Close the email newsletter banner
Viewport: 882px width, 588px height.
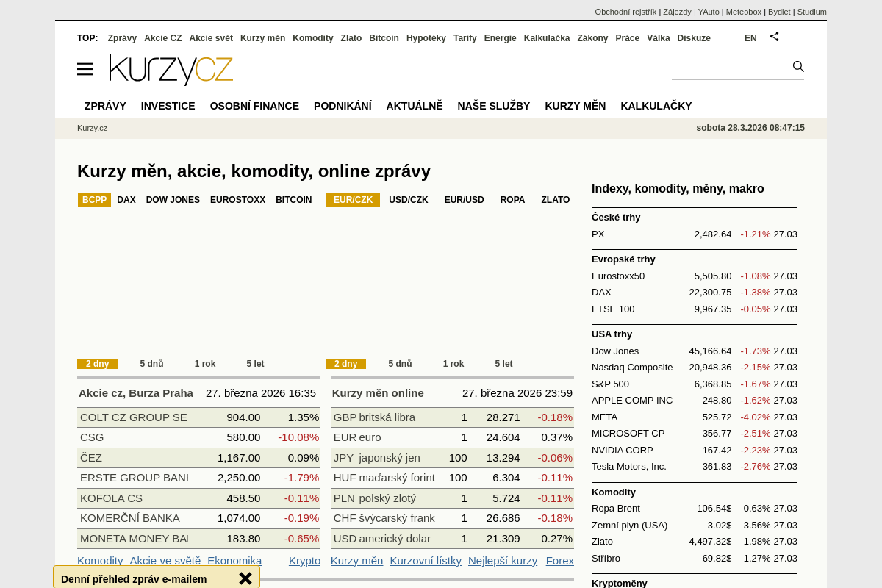[245, 578]
